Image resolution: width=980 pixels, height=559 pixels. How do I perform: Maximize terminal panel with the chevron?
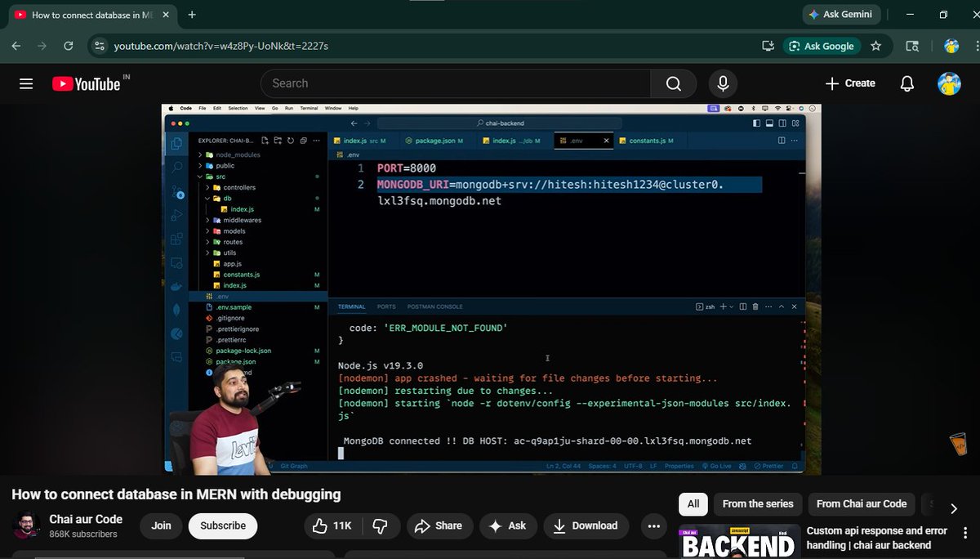[782, 306]
